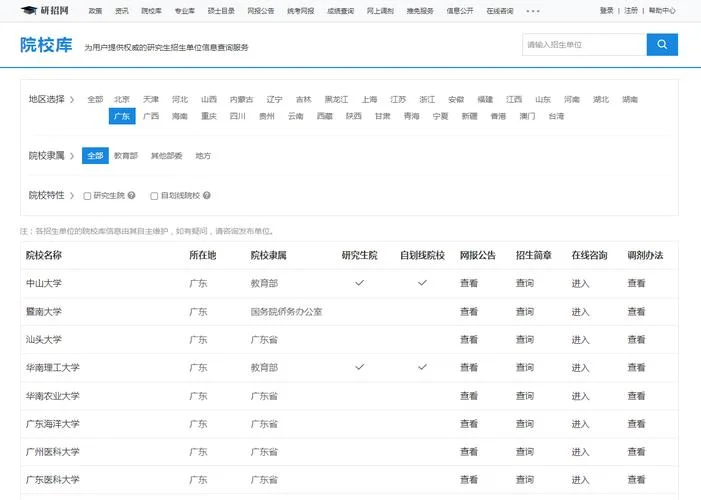Open the 暨南大学 school name
This screenshot has height=500, width=701.
click(44, 311)
